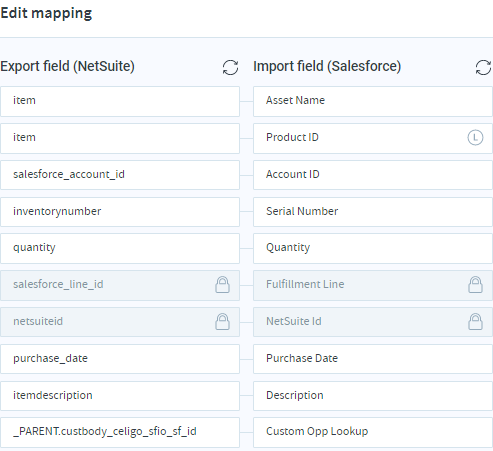Click the locked salesforce_line_id field
Screen dimensions: 493x451
[x=120, y=285]
